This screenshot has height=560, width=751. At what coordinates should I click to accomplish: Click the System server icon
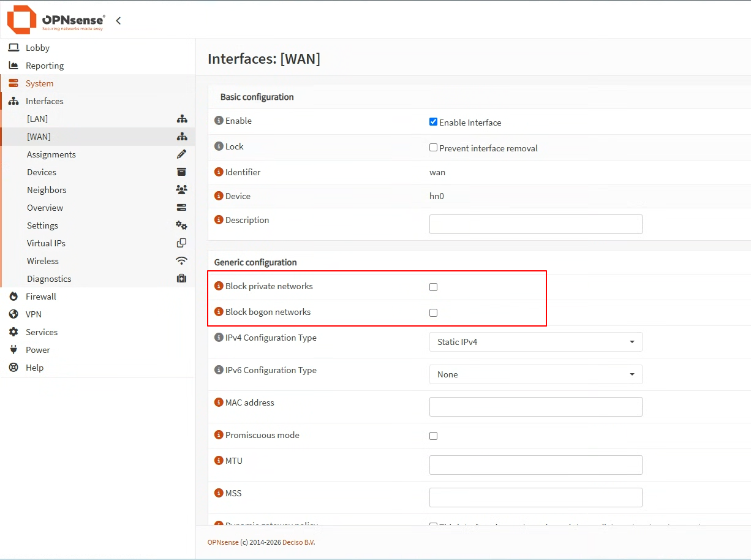click(13, 83)
